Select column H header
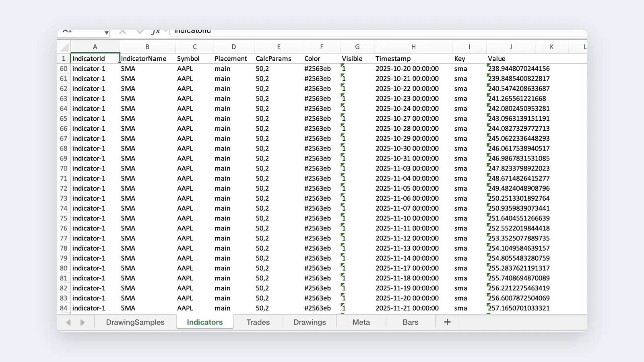Viewport: 644px width, 362px height. [413, 47]
